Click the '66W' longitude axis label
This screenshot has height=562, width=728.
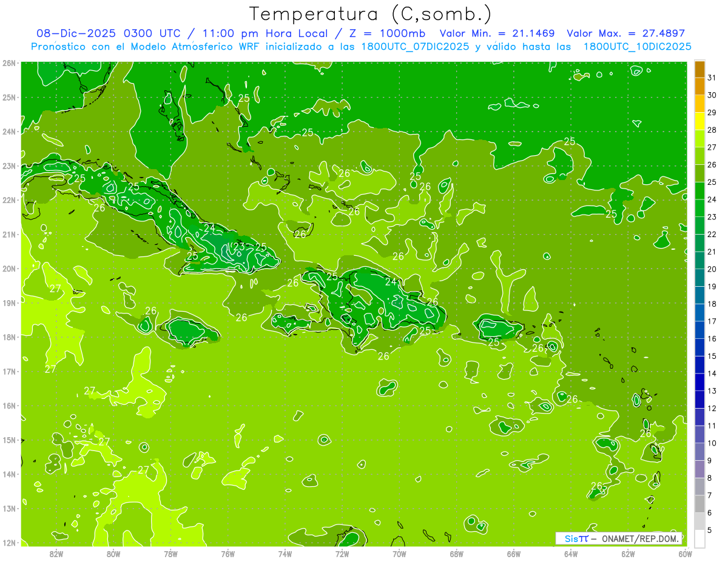(x=514, y=554)
